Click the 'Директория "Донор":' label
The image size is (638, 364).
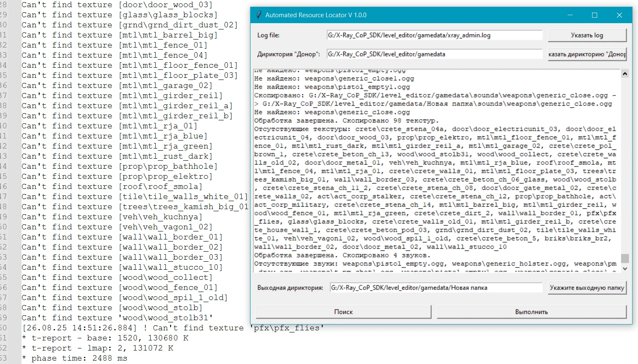289,54
